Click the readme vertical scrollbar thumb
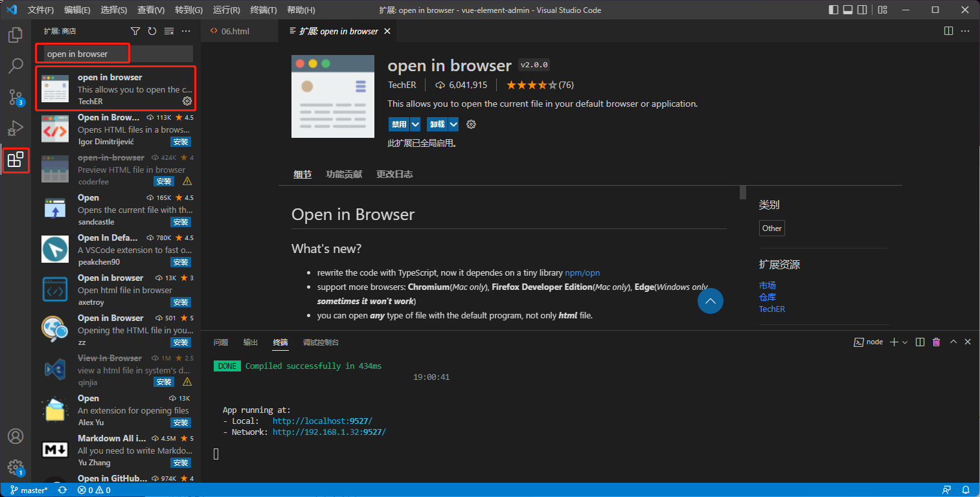Viewport: 980px width, 497px height. pos(743,192)
